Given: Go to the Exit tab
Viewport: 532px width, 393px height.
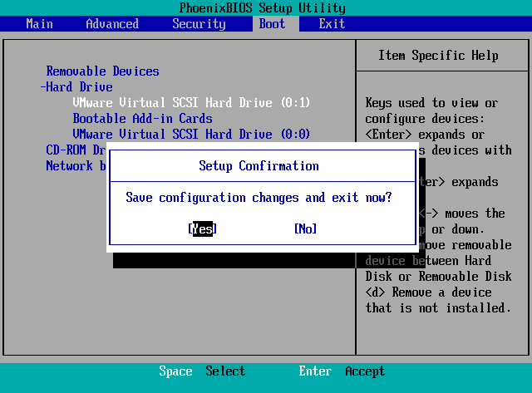Looking at the screenshot, I should tap(332, 24).
